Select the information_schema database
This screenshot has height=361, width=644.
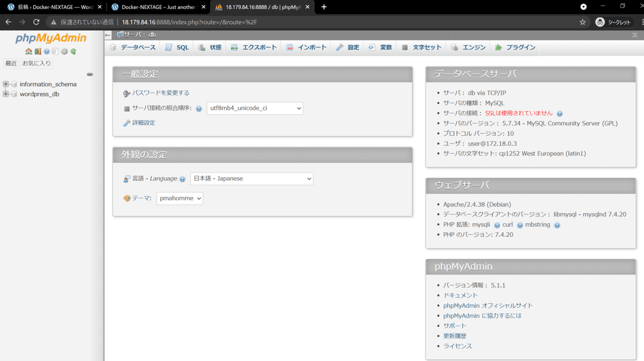coord(48,84)
